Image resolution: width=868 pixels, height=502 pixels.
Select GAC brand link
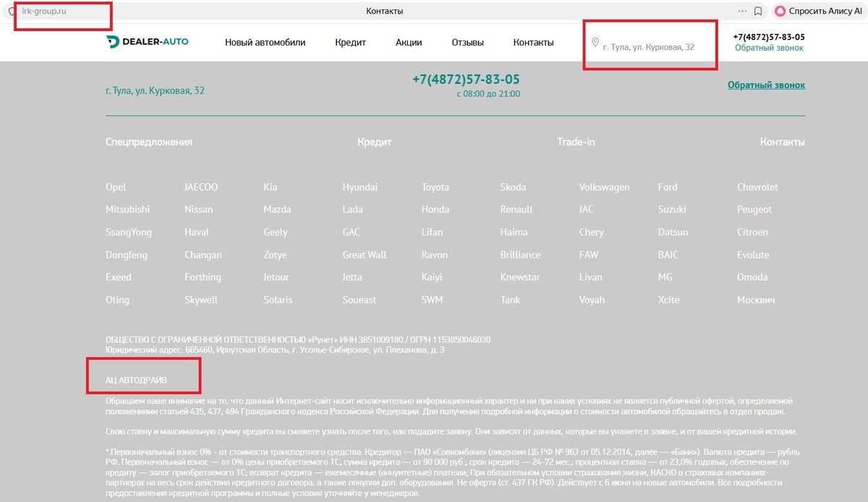click(351, 232)
